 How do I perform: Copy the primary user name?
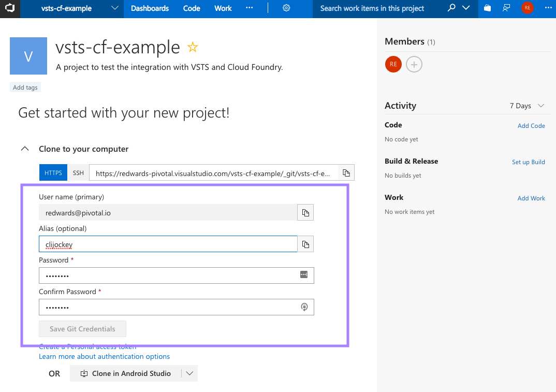[x=305, y=213]
